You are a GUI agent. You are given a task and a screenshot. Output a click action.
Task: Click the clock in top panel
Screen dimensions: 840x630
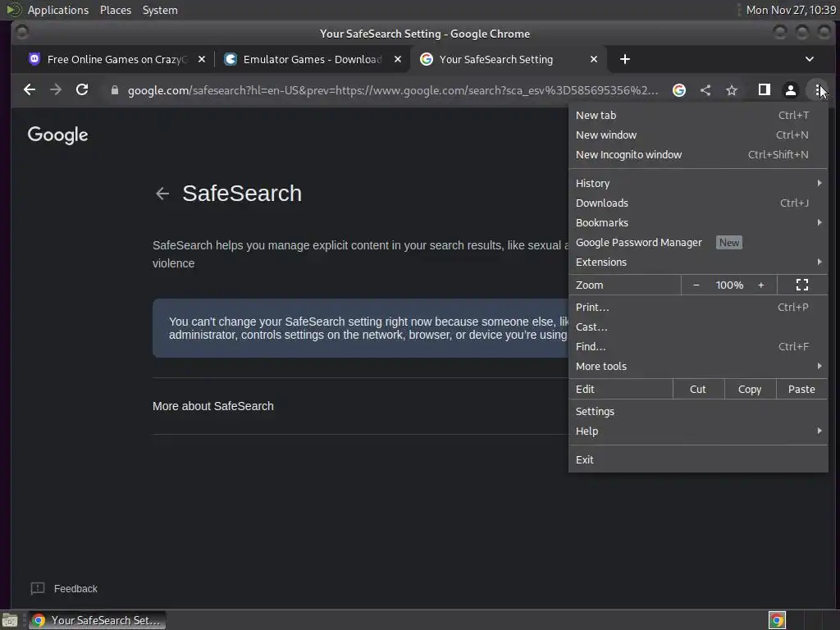(791, 10)
